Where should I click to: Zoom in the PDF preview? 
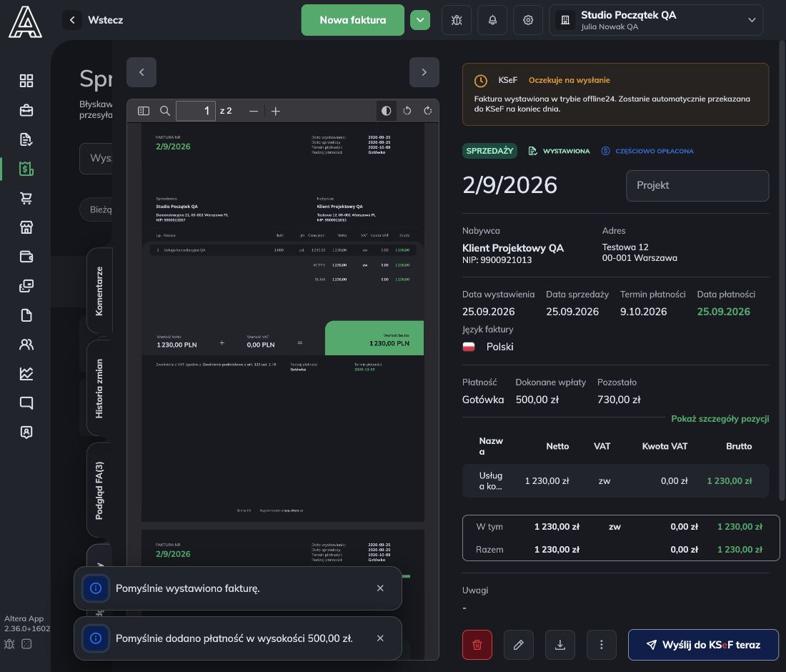pos(276,111)
